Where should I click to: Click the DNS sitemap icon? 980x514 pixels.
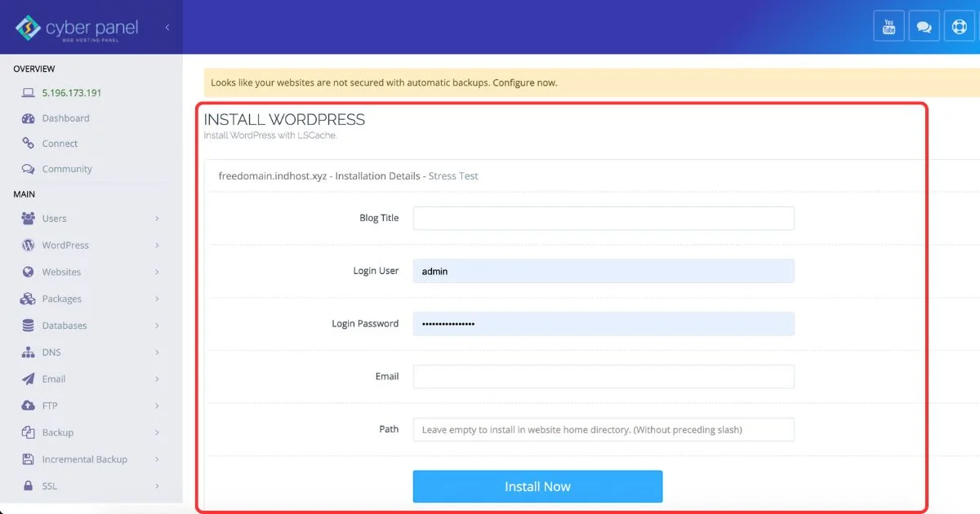[x=28, y=352]
